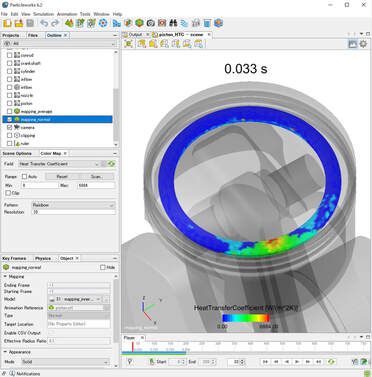Switch to the Scene Options tab
Screen dimensions: 372x377
[17, 153]
